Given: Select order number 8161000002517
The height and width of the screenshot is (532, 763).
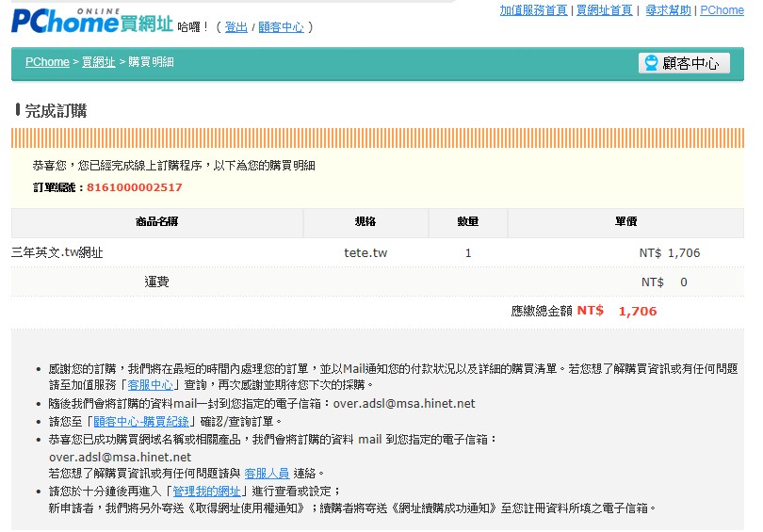Looking at the screenshot, I should click(x=135, y=187).
